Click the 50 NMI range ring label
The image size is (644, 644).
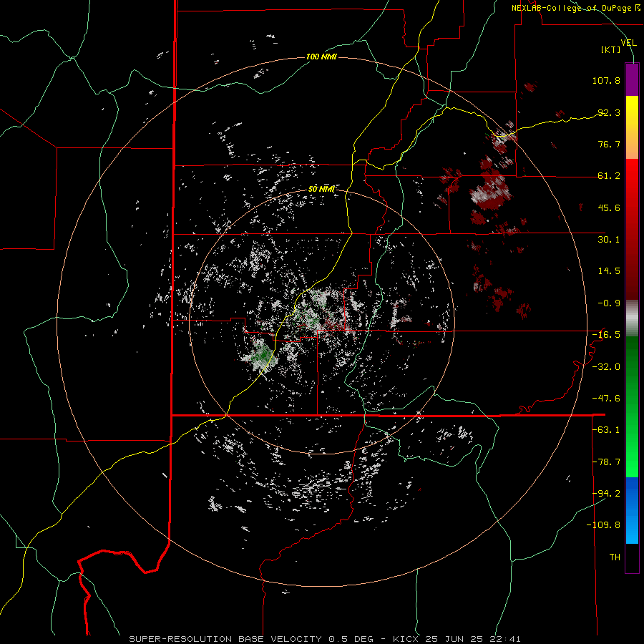pyautogui.click(x=321, y=189)
